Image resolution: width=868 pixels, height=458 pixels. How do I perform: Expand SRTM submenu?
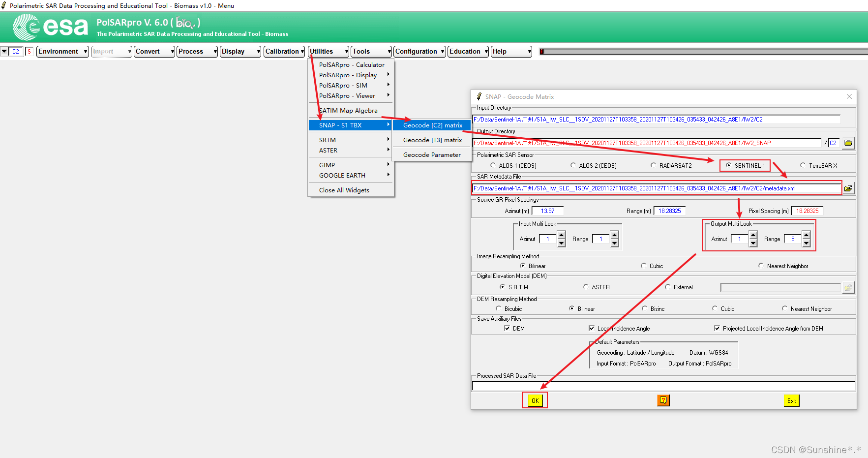tap(351, 140)
